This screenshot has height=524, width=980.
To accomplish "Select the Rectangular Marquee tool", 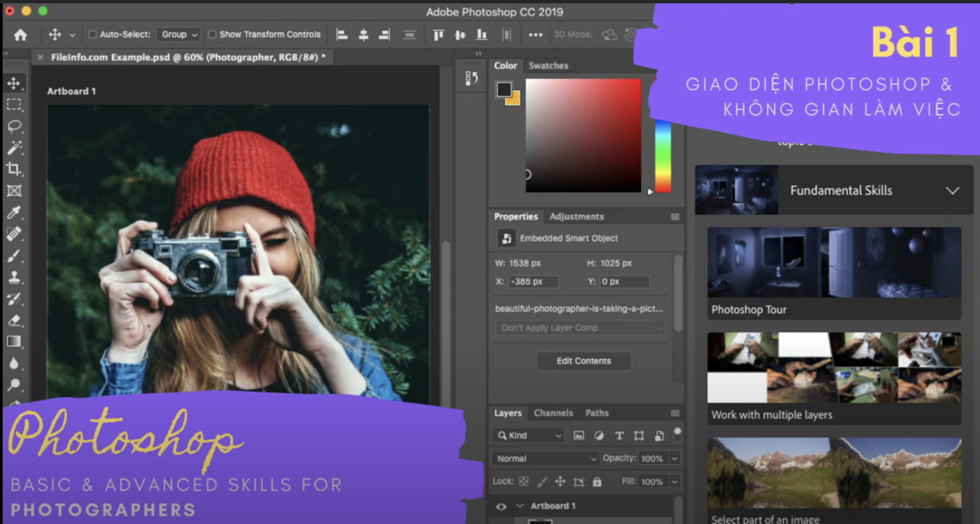I will 14,104.
